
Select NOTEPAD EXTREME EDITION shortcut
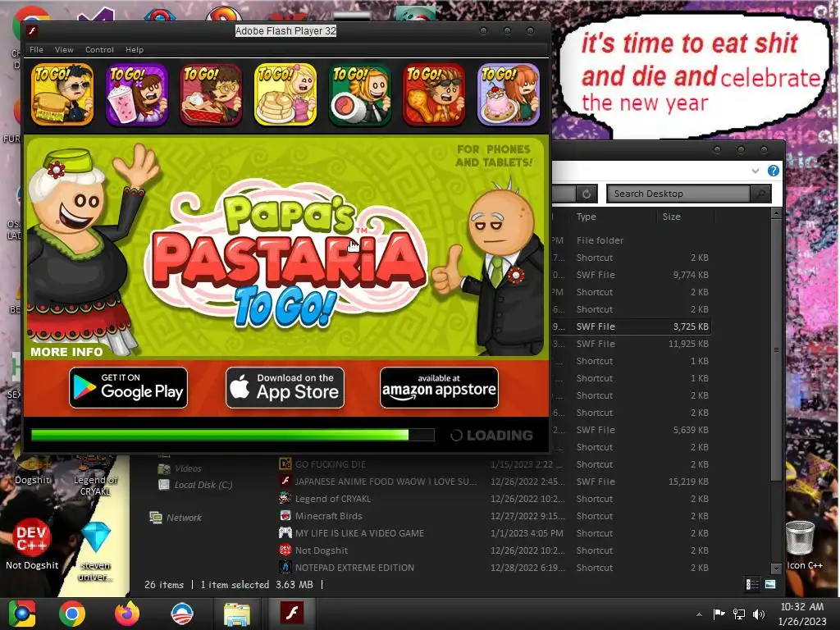(496, 567)
